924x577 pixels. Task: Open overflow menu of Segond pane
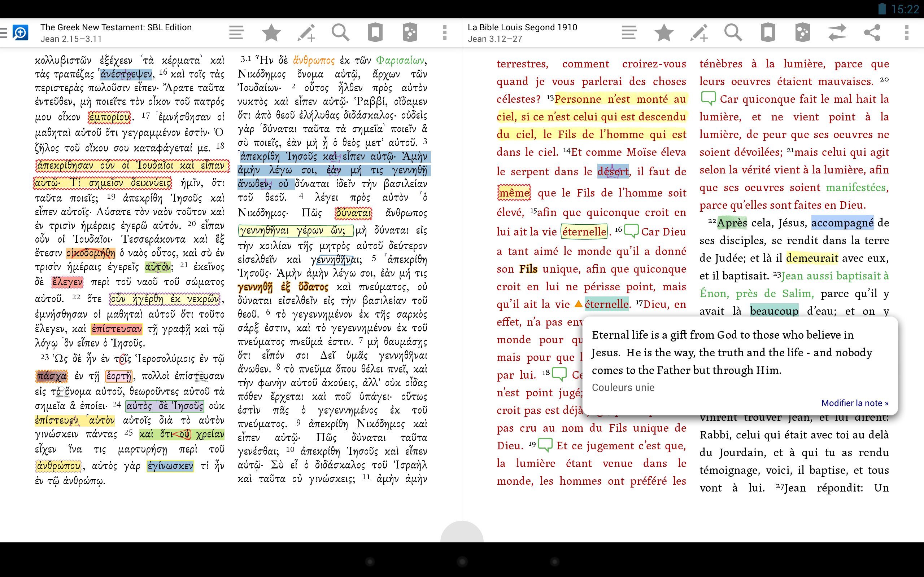click(906, 33)
